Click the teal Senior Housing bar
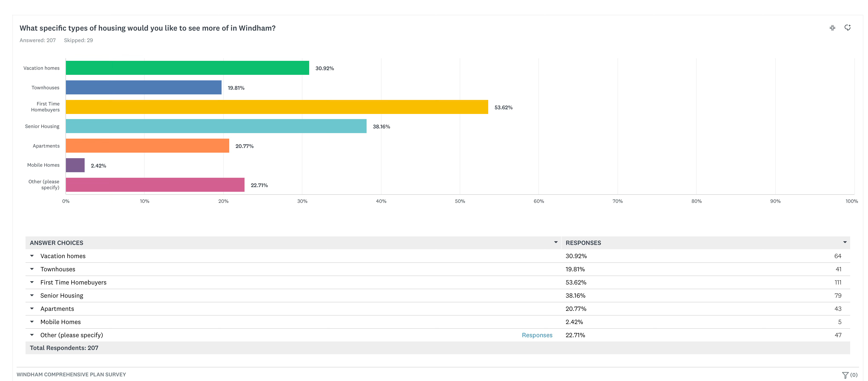 point(216,126)
